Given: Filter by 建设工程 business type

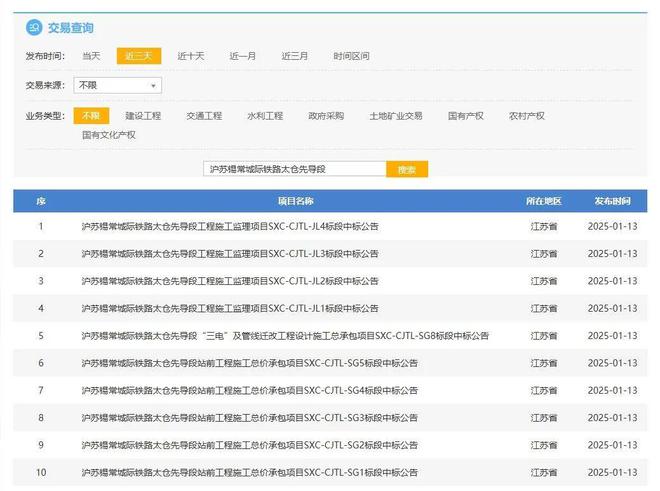Looking at the screenshot, I should pyautogui.click(x=143, y=116).
